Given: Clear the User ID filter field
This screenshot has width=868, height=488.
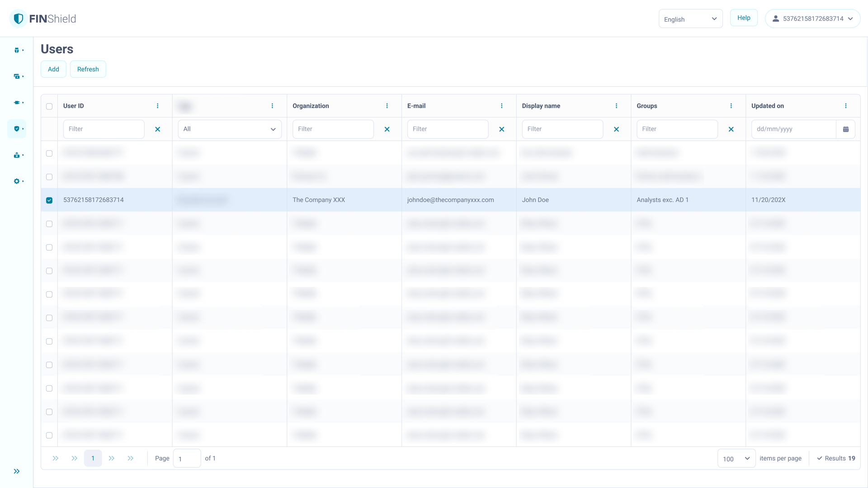Looking at the screenshot, I should pyautogui.click(x=157, y=129).
